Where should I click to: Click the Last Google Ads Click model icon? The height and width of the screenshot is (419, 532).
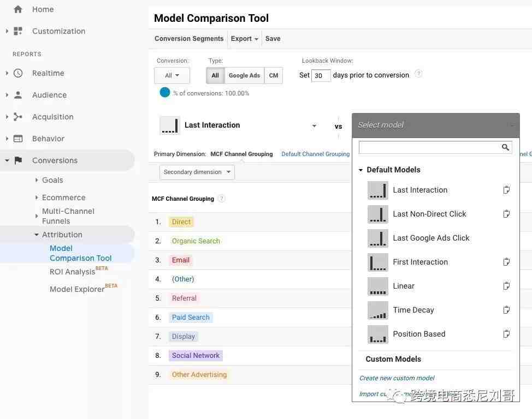[377, 238]
